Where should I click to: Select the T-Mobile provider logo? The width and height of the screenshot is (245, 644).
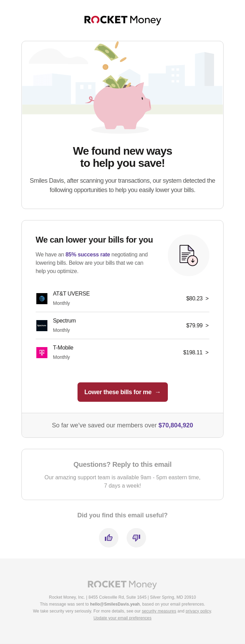(x=42, y=352)
